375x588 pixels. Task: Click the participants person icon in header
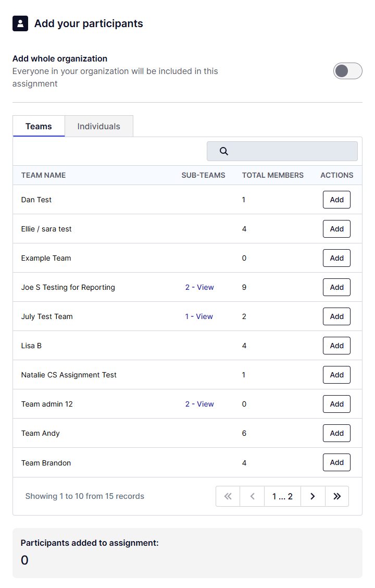(20, 23)
